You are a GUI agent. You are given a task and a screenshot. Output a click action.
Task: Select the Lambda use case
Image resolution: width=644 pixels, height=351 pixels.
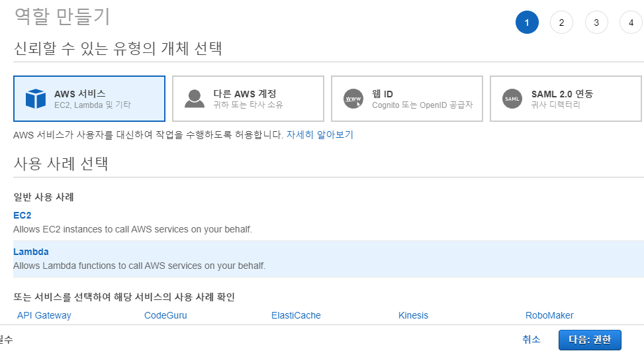click(x=31, y=252)
